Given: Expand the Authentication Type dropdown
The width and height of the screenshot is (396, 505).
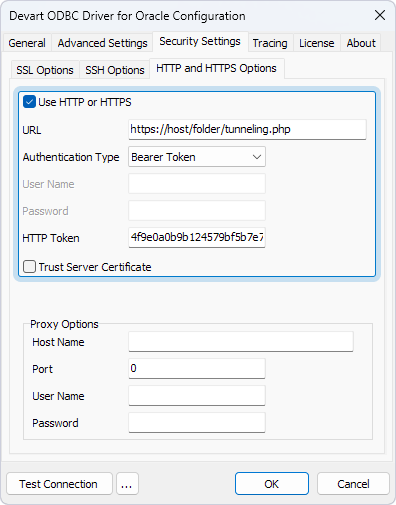Looking at the screenshot, I should pos(197,157).
